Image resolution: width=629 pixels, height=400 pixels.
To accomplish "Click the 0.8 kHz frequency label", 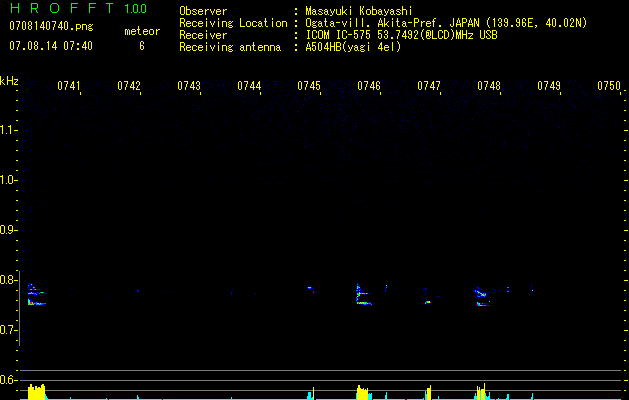I will click(x=7, y=280).
